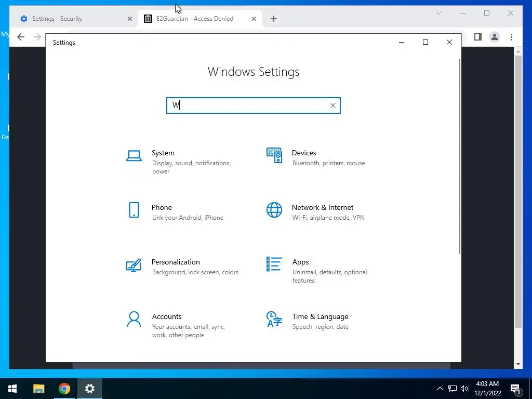Click the Settings window scrollbar
532x399 pixels.
click(x=460, y=156)
